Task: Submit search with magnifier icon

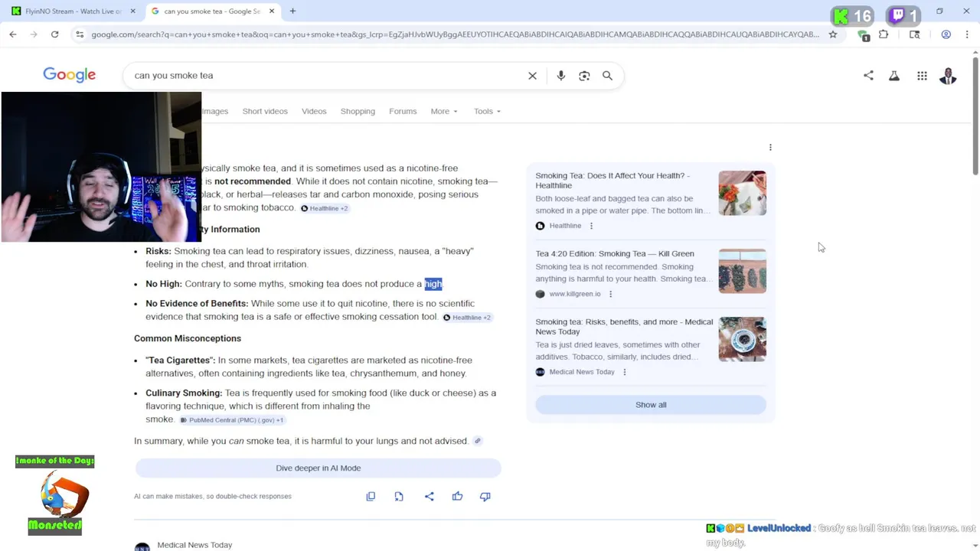Action: pyautogui.click(x=607, y=76)
